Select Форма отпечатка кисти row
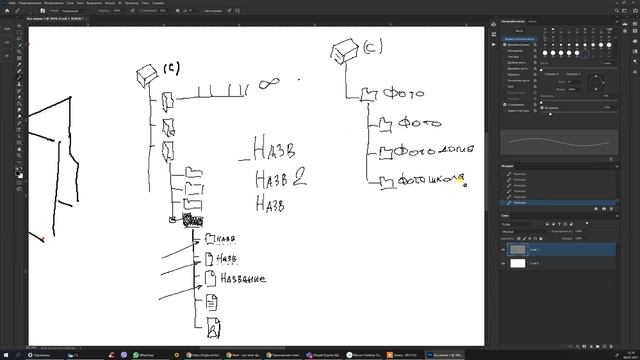This screenshot has width=640, height=360. click(519, 39)
